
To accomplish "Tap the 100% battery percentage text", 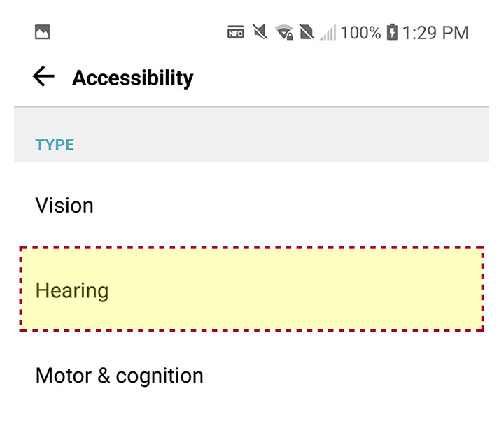I will click(x=361, y=32).
